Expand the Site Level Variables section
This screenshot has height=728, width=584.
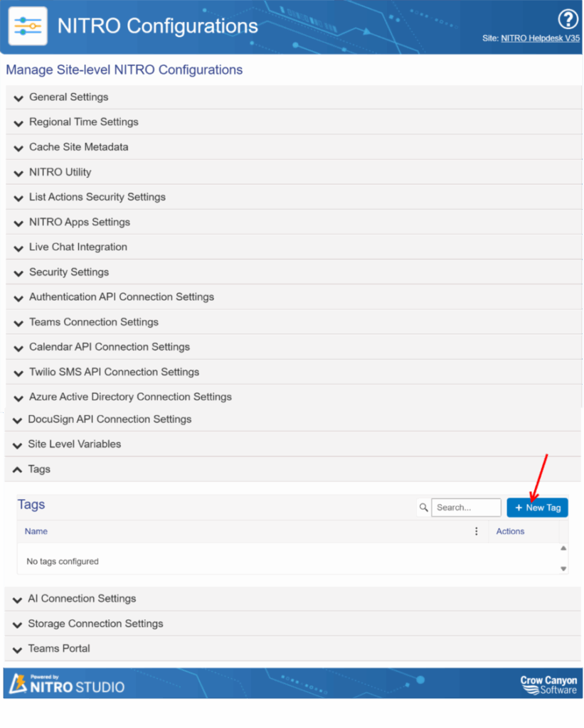[74, 444]
